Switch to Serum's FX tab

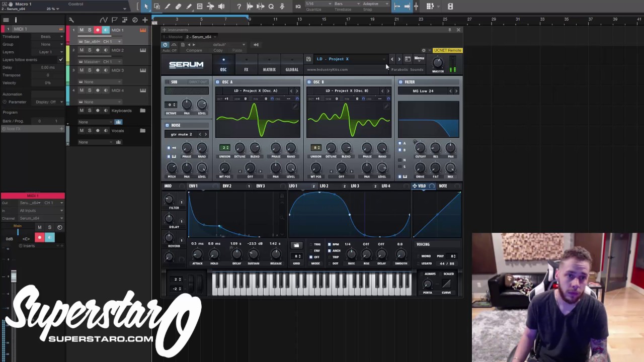tap(246, 69)
